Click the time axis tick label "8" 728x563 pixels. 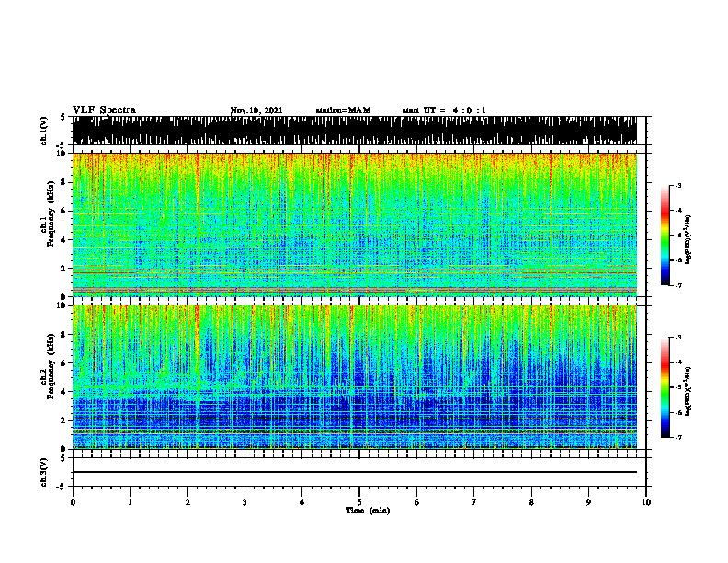click(531, 502)
